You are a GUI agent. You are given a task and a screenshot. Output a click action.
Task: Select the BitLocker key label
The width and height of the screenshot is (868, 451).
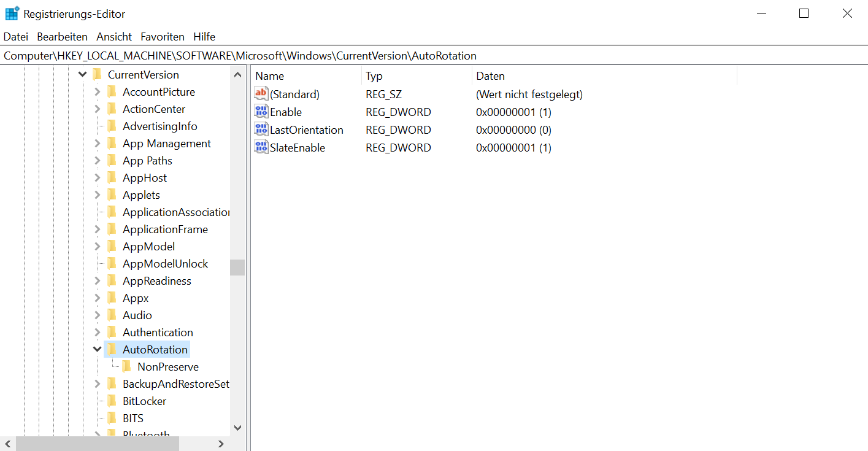pos(144,401)
